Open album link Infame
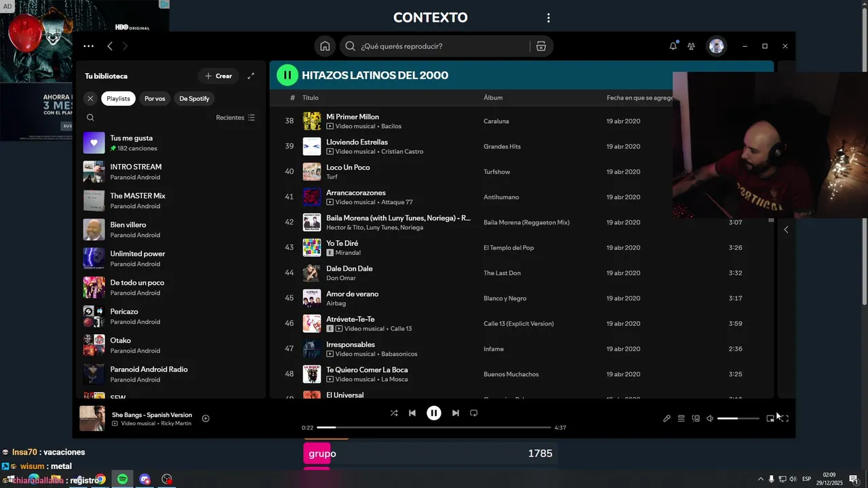The height and width of the screenshot is (488, 868). click(x=494, y=349)
